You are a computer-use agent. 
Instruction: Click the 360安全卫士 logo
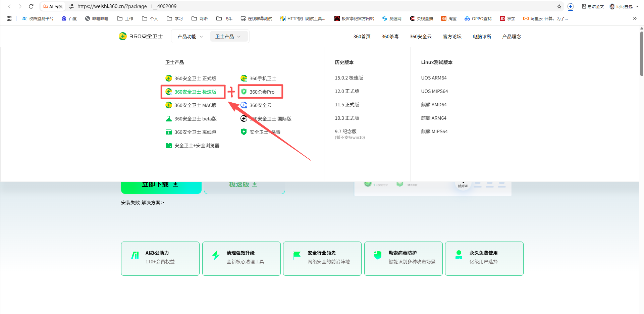click(141, 36)
